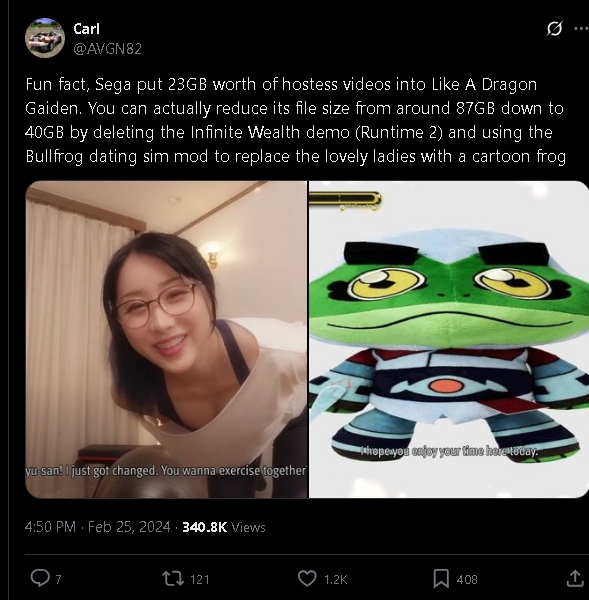The image size is (589, 600).
Task: Click the 1.2K likes count
Action: click(x=336, y=579)
